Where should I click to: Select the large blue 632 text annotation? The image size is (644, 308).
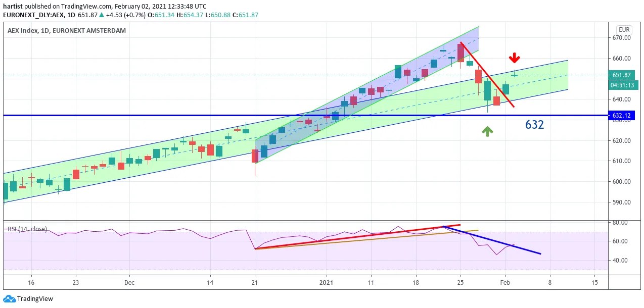tap(534, 125)
